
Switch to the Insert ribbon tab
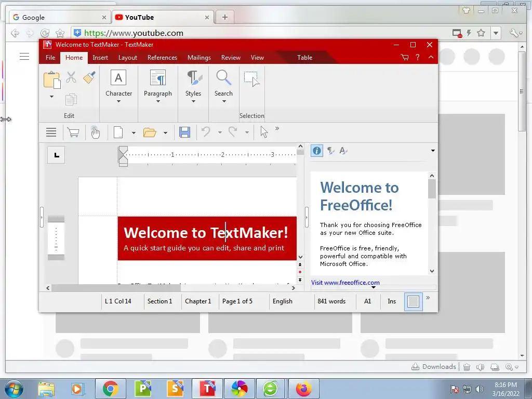[100, 58]
